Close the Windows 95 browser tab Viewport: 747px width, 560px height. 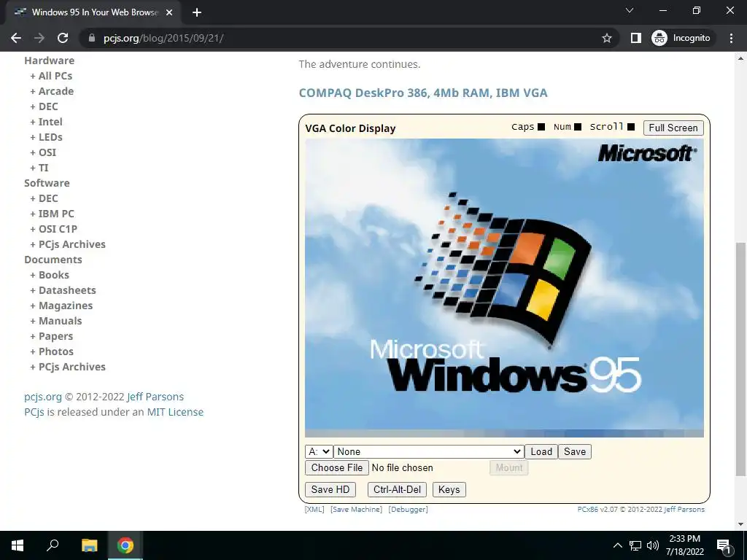point(169,12)
